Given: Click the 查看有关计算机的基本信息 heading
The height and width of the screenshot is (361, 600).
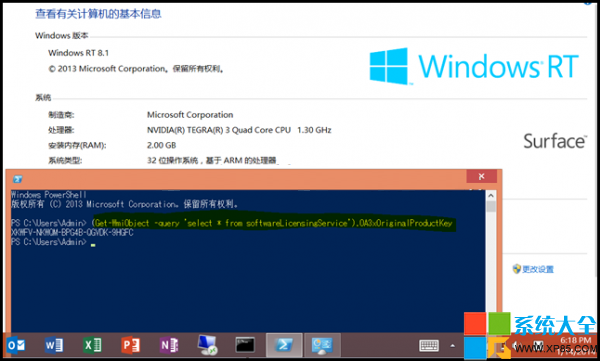Looking at the screenshot, I should click(x=98, y=14).
